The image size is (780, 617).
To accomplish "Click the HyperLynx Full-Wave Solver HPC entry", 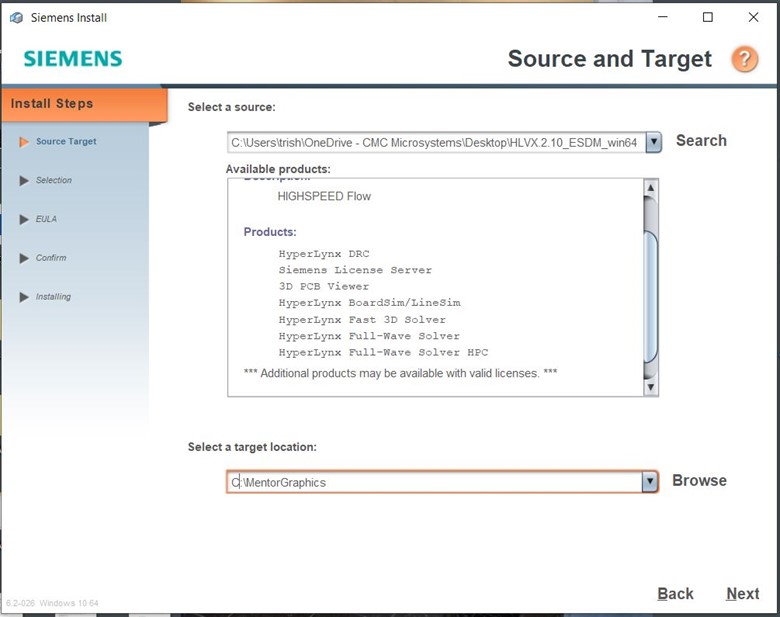I will (384, 352).
